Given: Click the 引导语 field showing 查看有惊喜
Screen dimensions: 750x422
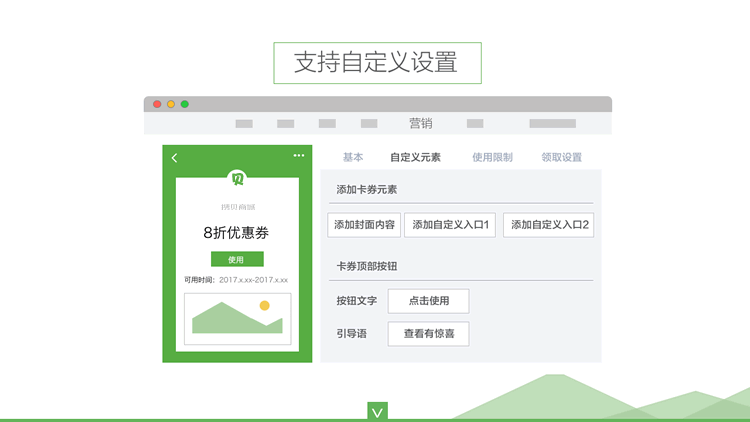Looking at the screenshot, I should [429, 333].
